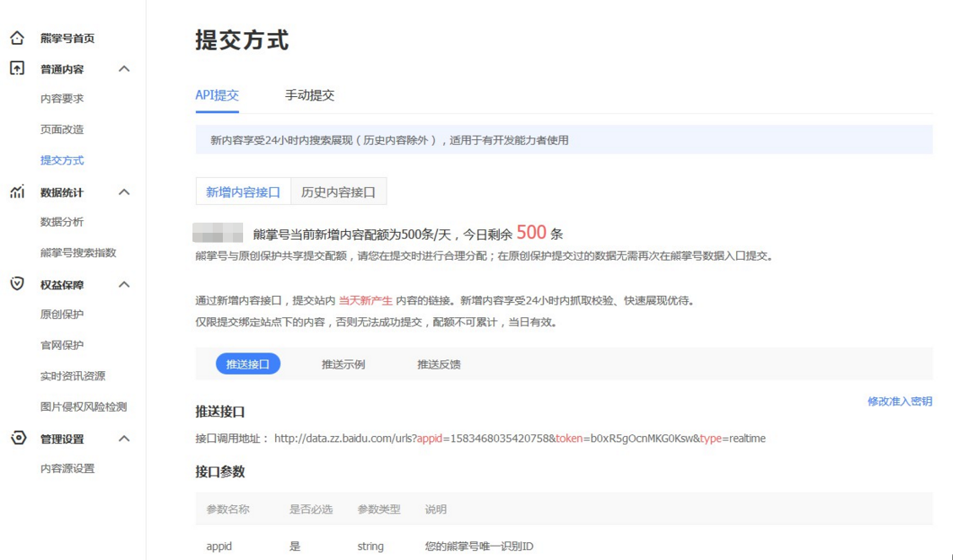Screen dimensions: 953x560
Task: Collapse the 管理设置 section chevron
Action: (124, 439)
